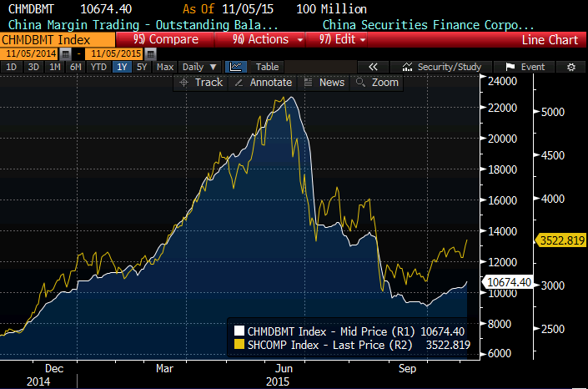Select the Annotate pencil tool
Viewport: 588px width, 389px height.
264,82
